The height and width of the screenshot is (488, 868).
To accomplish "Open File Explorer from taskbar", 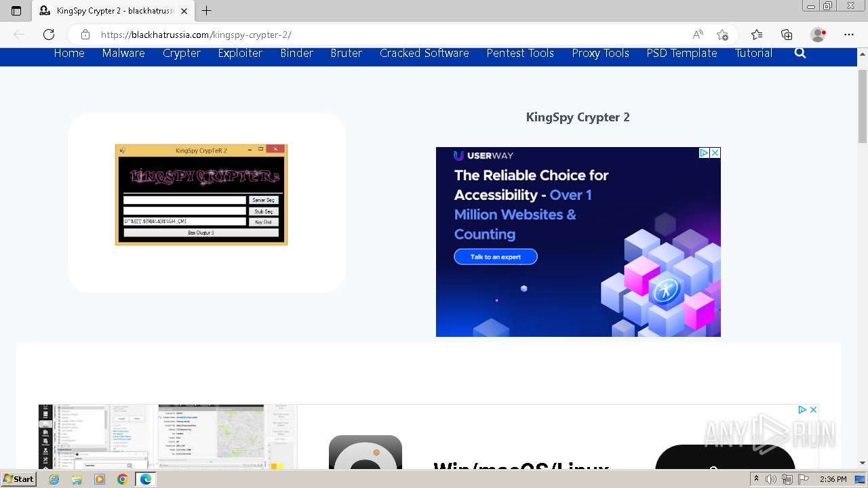I will (77, 479).
